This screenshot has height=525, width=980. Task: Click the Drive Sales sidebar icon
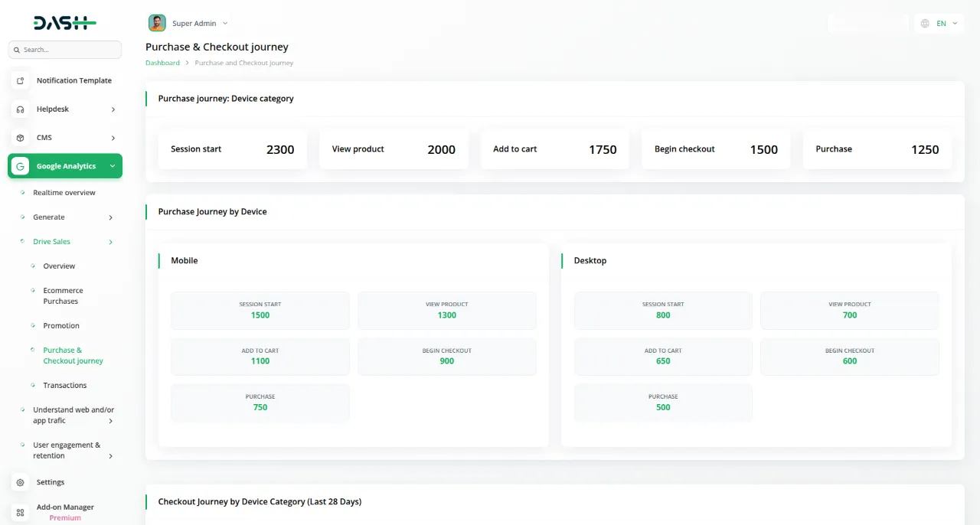pos(22,241)
